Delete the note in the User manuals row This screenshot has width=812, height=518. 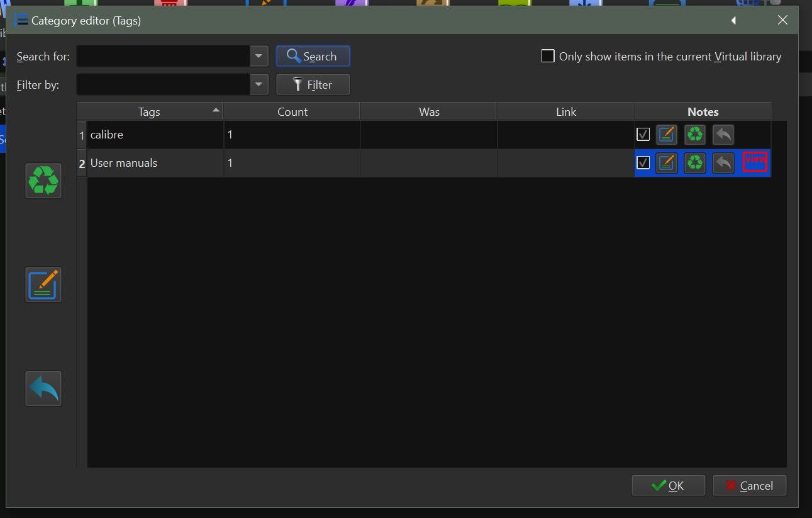pyautogui.click(x=695, y=163)
